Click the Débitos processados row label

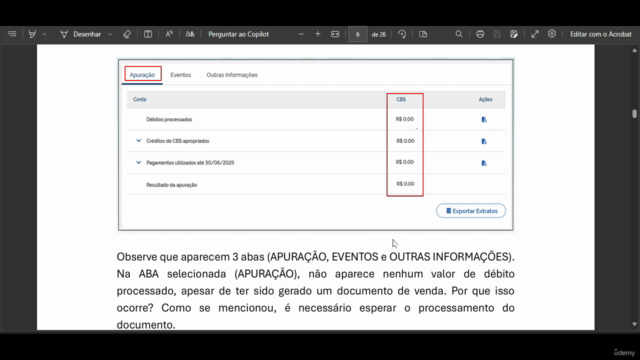point(169,120)
